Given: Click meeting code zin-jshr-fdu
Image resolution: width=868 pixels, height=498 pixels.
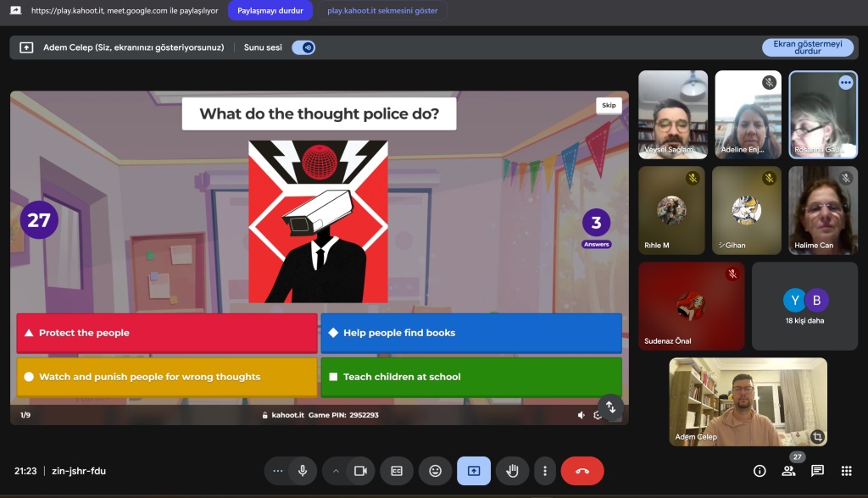Looking at the screenshot, I should click(79, 471).
